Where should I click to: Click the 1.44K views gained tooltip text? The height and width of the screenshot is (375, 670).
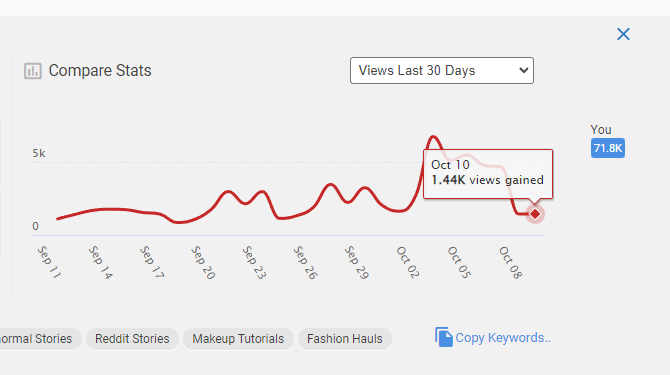(488, 180)
